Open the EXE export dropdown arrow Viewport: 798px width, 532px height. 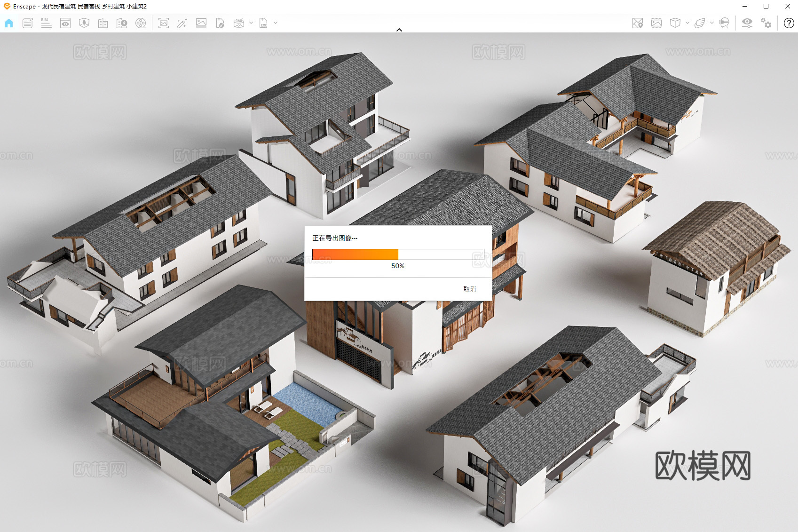(276, 23)
